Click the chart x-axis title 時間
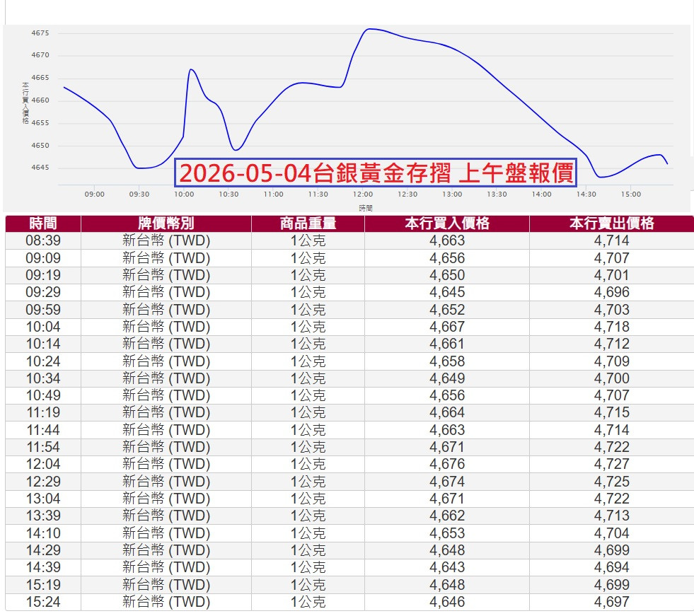694x616 pixels. [x=366, y=208]
